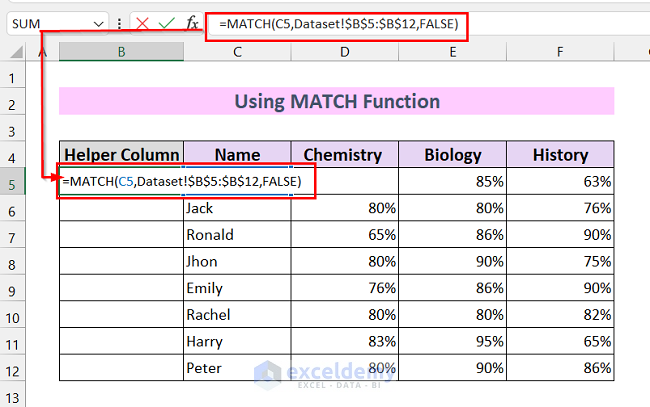Click the History column header cell
The width and height of the screenshot is (650, 407).
tap(561, 154)
